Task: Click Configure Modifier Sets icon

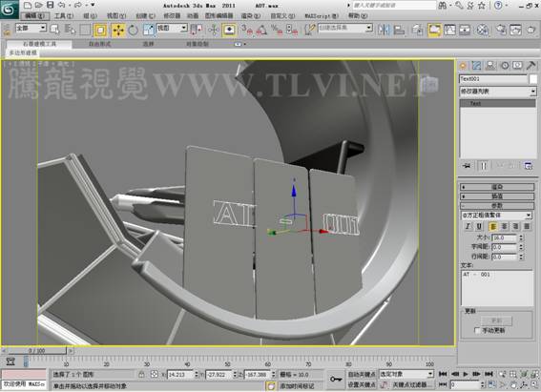Action: (x=529, y=166)
